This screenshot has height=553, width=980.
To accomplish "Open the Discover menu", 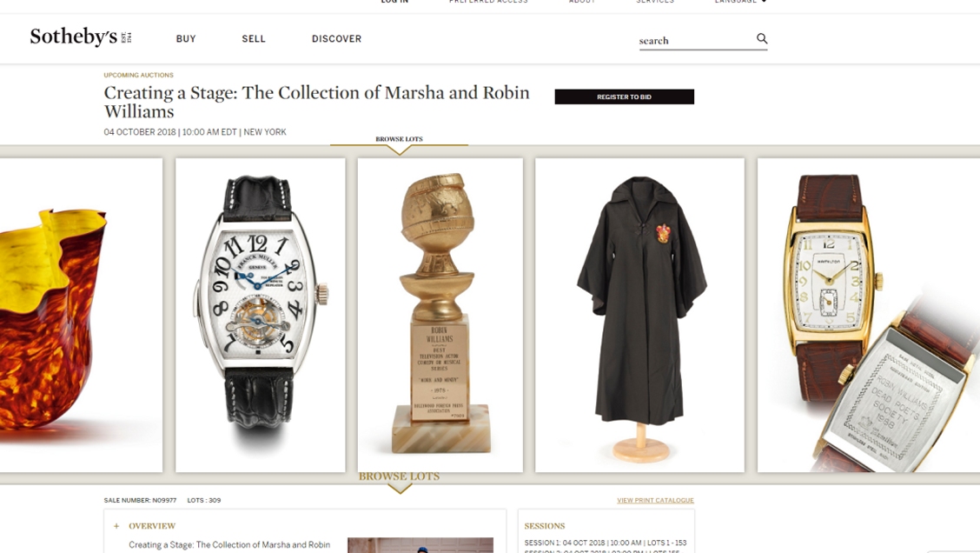I will pyautogui.click(x=336, y=39).
